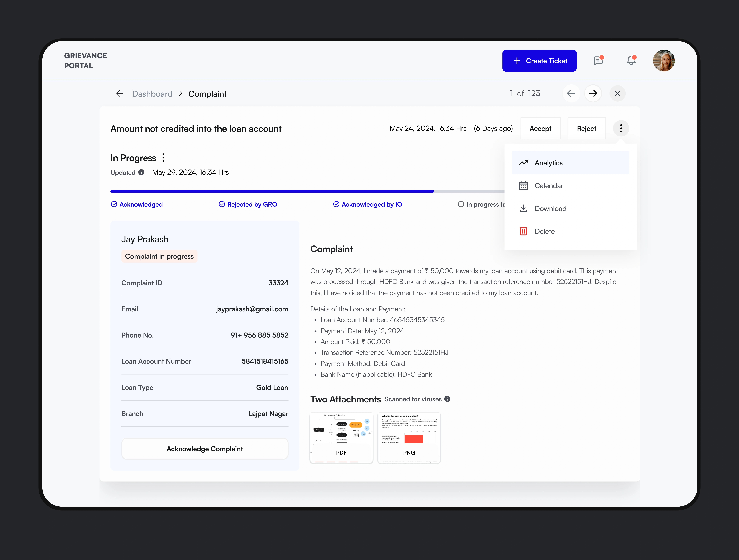Click the Rejected by GRO status step
The height and width of the screenshot is (560, 739).
248,204
